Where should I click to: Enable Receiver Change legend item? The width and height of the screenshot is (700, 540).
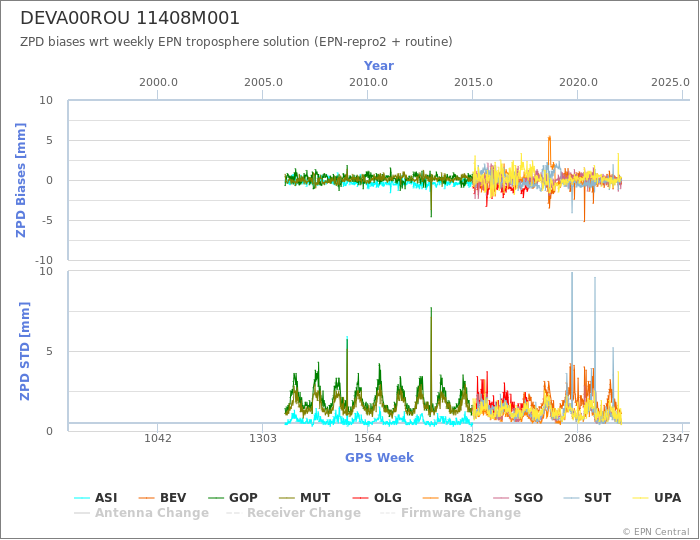click(x=293, y=513)
